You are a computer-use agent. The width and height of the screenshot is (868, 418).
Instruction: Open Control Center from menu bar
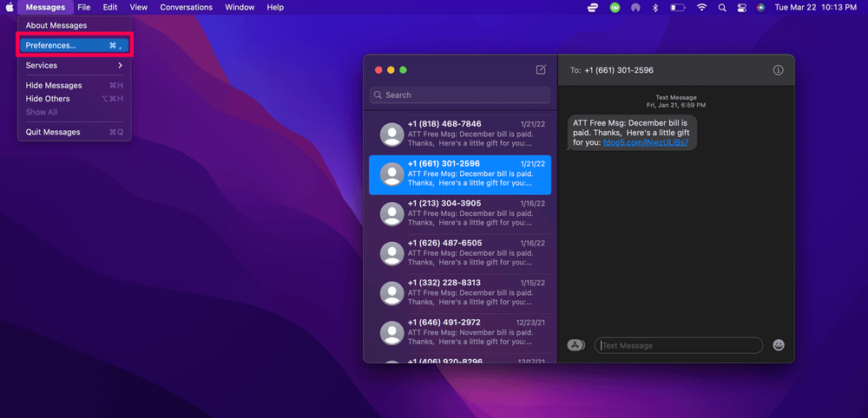click(x=741, y=8)
